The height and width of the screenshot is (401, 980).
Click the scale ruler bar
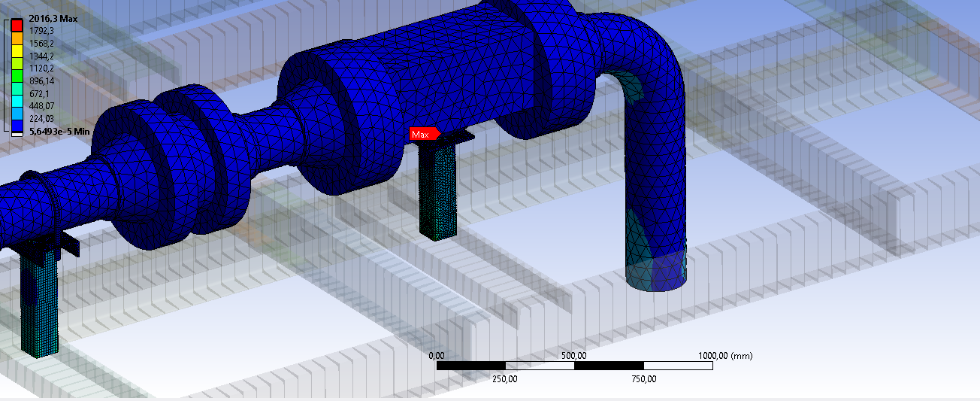tap(574, 366)
